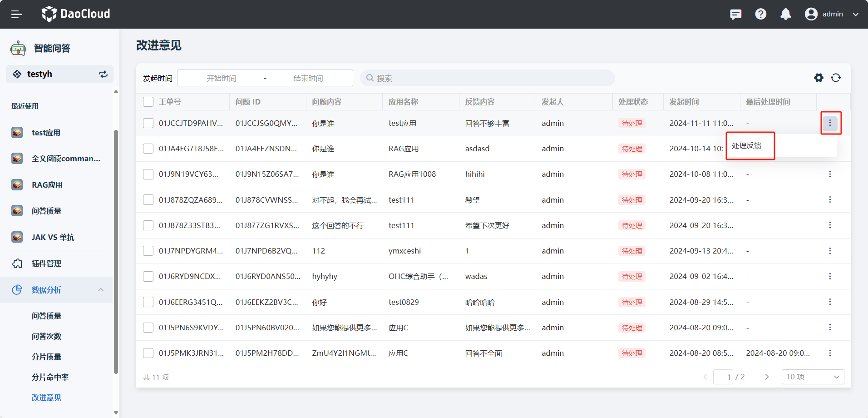Collapse the 数据分析 section
The image size is (868, 418).
pyautogui.click(x=101, y=289)
